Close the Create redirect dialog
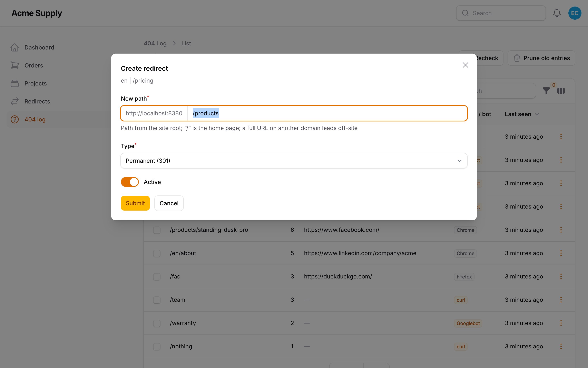The width and height of the screenshot is (588, 368). tap(465, 65)
